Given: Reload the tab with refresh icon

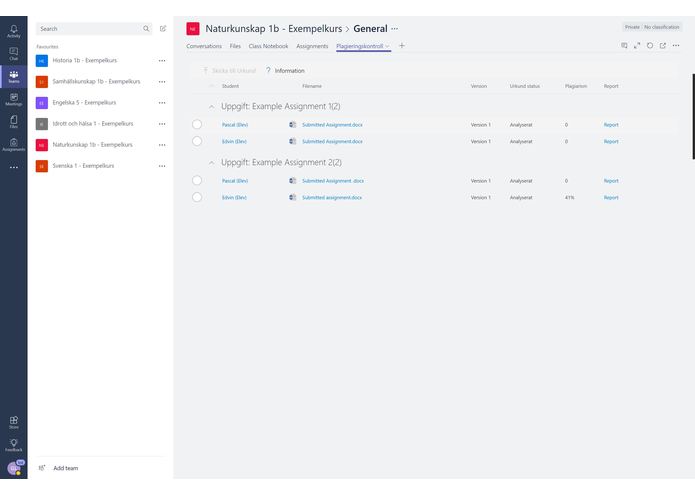Looking at the screenshot, I should [650, 46].
